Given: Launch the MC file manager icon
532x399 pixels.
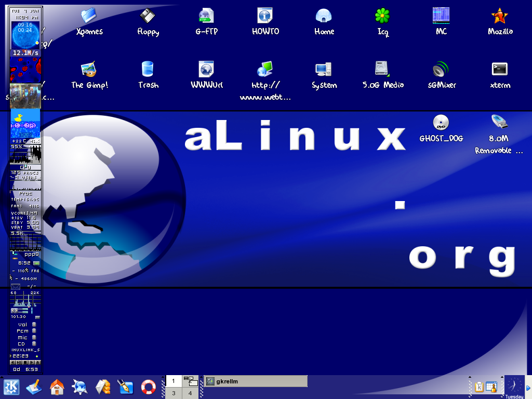Looking at the screenshot, I should tap(441, 16).
